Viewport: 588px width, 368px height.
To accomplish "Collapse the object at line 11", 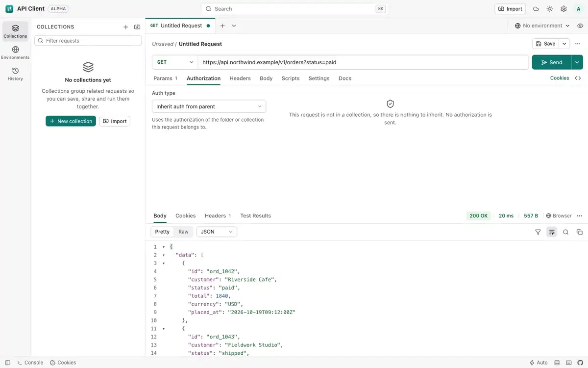I will point(164,329).
